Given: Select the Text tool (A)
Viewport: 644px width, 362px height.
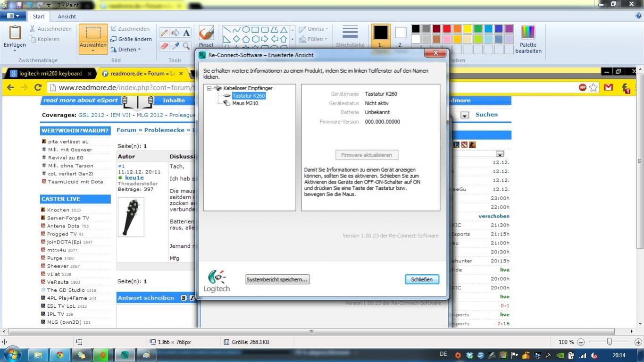Looking at the screenshot, I should click(186, 33).
